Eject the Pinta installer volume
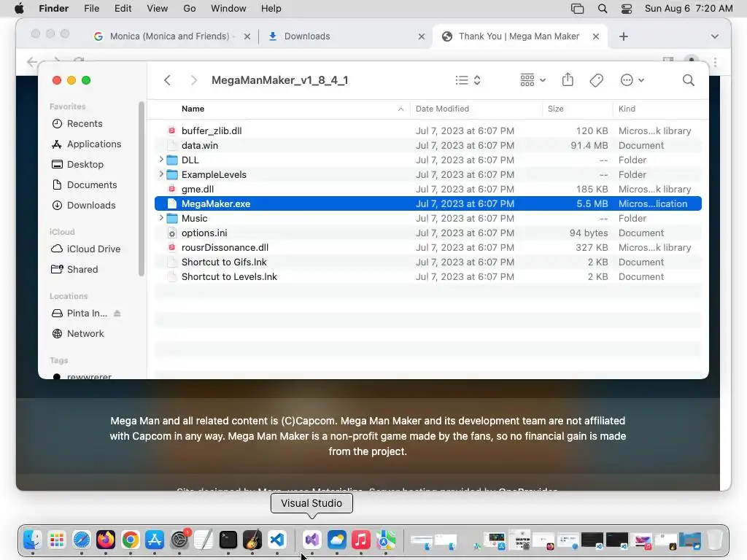This screenshot has width=747, height=560. click(x=117, y=314)
